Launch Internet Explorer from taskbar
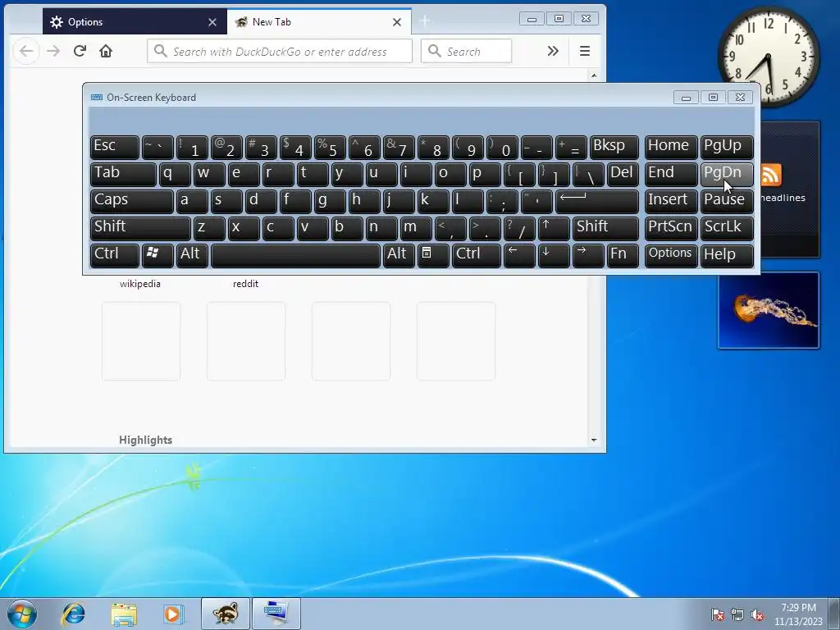840x630 pixels. pos(73,614)
